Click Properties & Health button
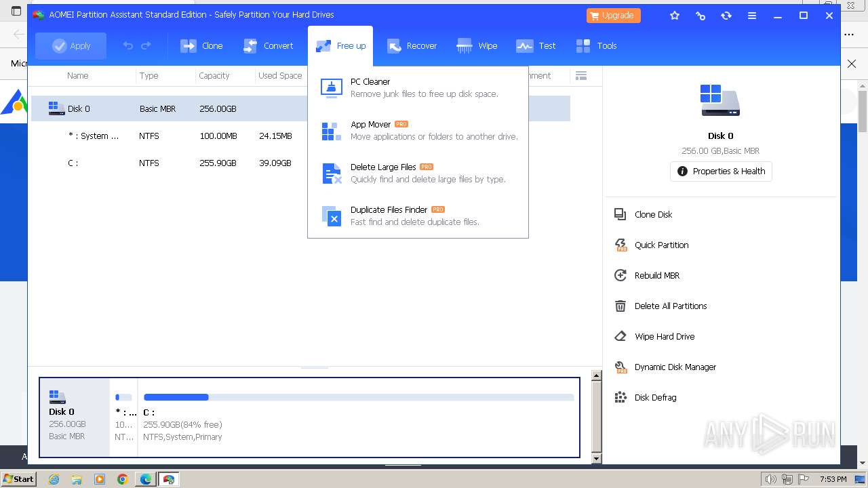This screenshot has width=868, height=488. pos(721,171)
